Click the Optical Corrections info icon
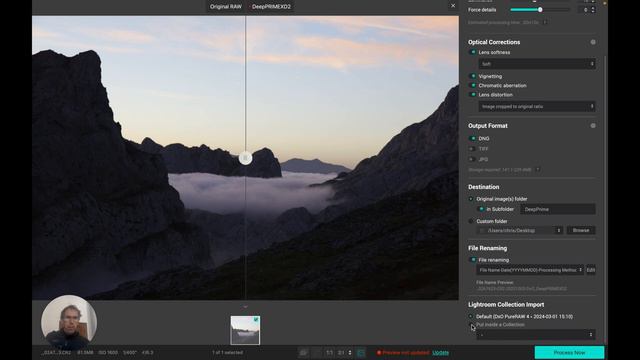Viewport: 640px width, 360px height. tap(593, 42)
